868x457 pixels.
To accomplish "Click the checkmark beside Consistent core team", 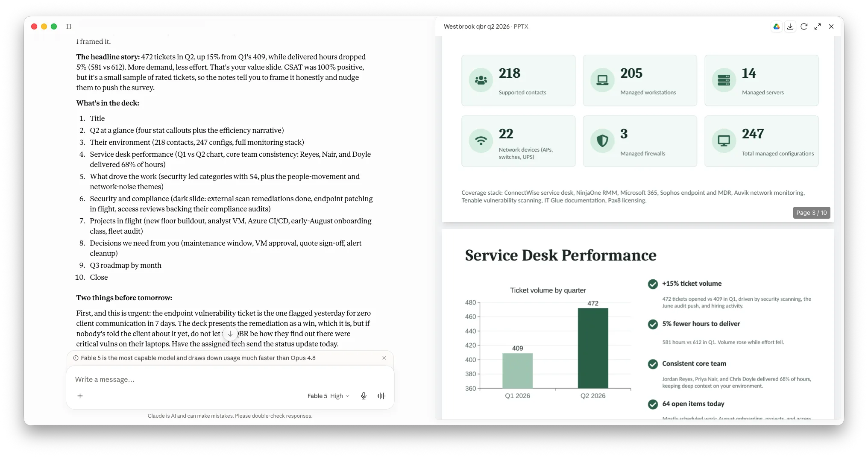I will 653,364.
